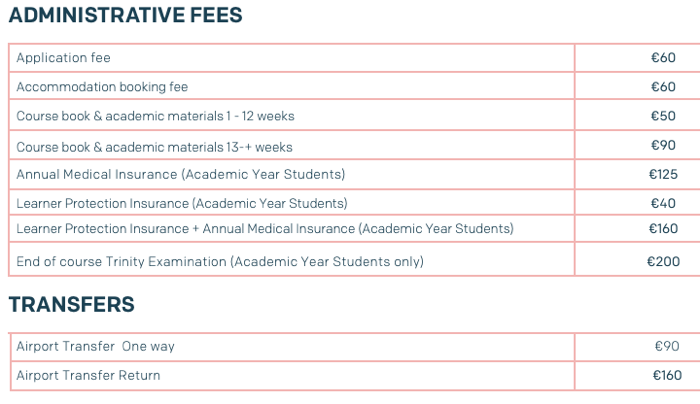Click the €40 Learner Protection price
The image size is (700, 404).
663,204
